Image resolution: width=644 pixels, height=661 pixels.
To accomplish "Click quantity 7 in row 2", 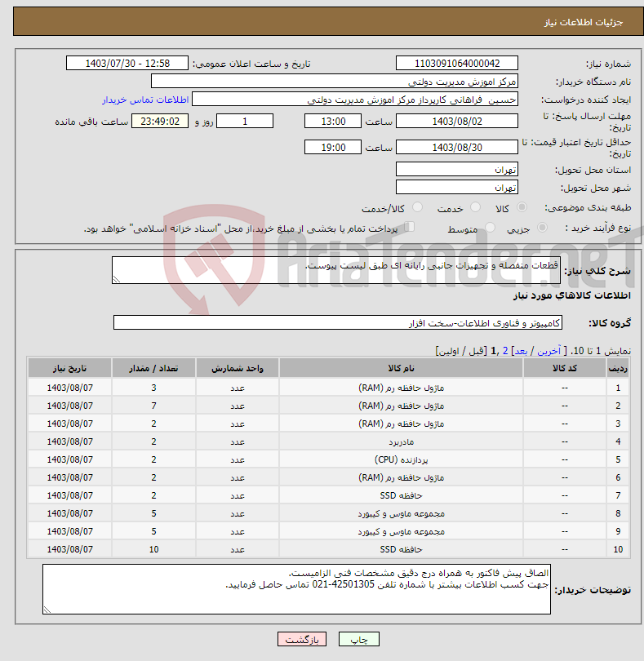I will pos(153,406).
